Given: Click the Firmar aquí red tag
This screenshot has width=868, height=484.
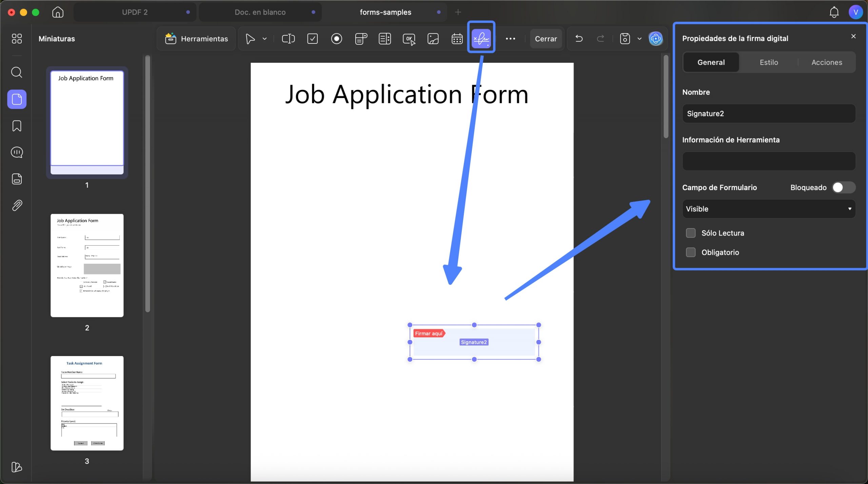Looking at the screenshot, I should [429, 334].
